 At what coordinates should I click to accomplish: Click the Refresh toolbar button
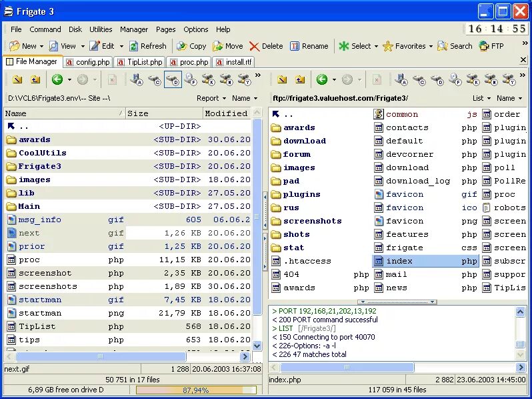pos(148,46)
